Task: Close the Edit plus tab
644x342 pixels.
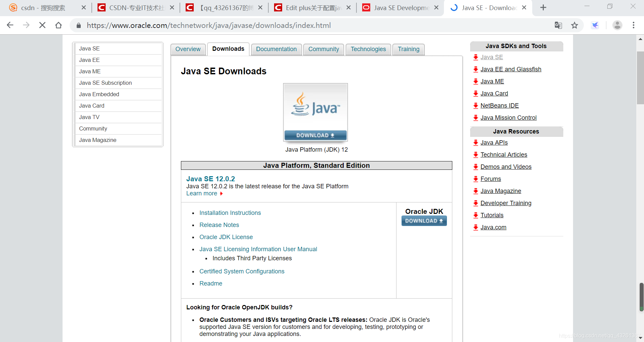Action: click(x=348, y=7)
